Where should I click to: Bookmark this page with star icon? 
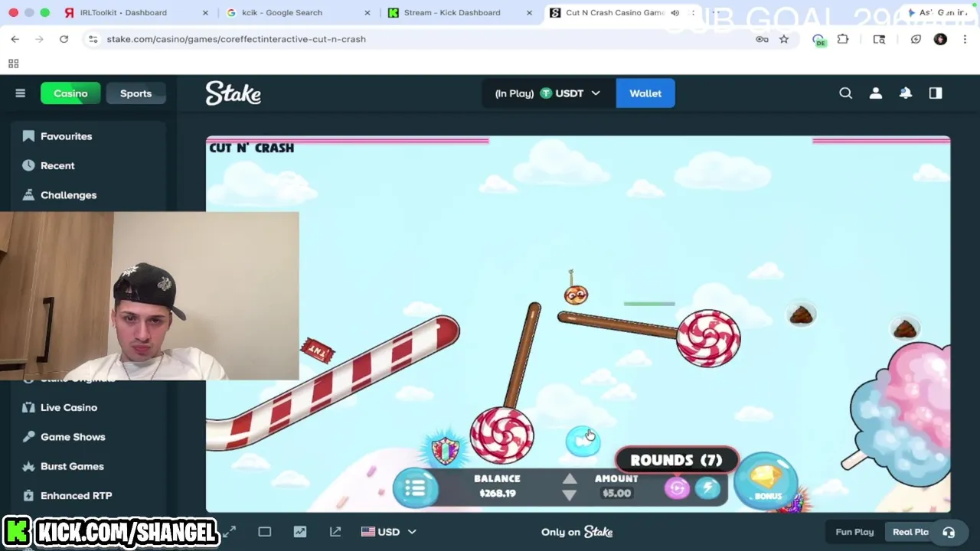(x=784, y=39)
